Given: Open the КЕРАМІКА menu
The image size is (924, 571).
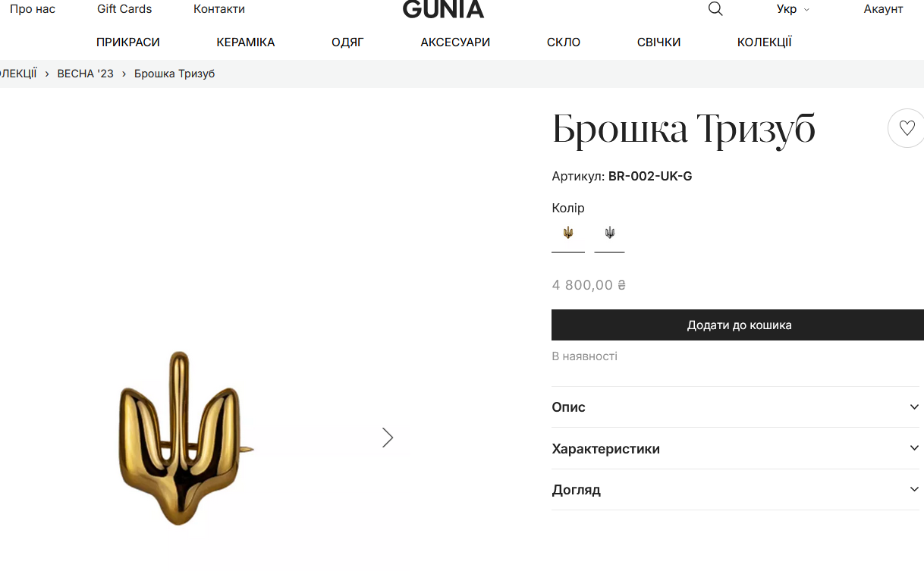Looking at the screenshot, I should [246, 42].
